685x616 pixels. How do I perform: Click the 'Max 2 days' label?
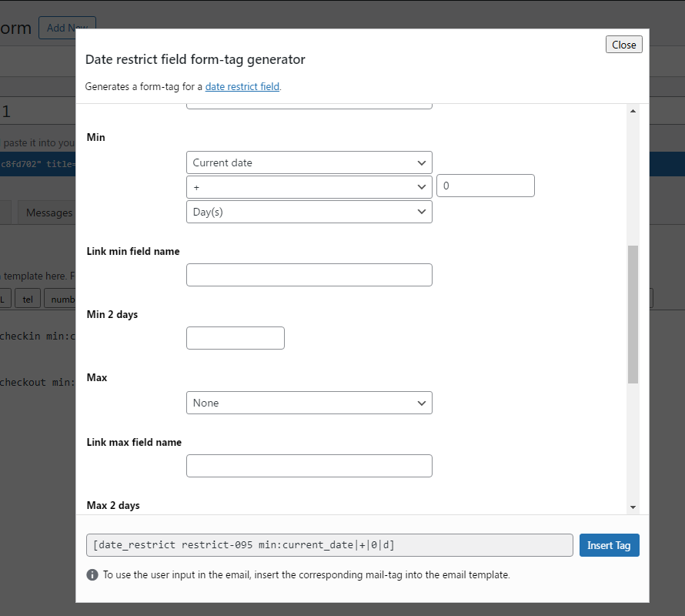[x=113, y=505]
